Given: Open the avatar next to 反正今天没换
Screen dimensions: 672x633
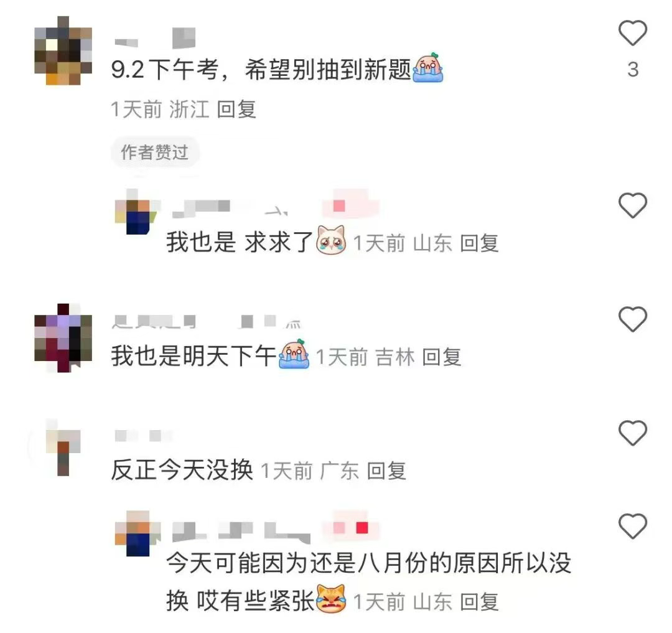Looking at the screenshot, I should tap(63, 448).
